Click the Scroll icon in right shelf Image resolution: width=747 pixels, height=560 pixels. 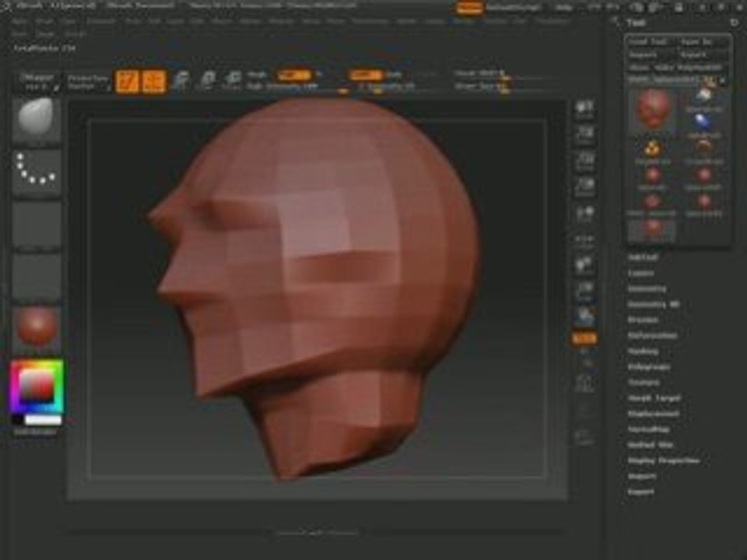584,109
